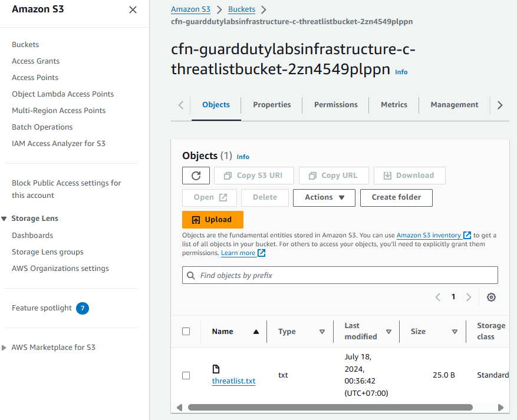Click Feature spotlight badge 7
The width and height of the screenshot is (517, 420).
pyautogui.click(x=83, y=308)
